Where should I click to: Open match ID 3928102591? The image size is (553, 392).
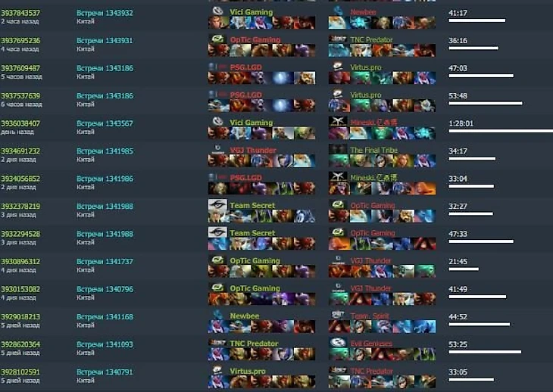click(x=20, y=372)
